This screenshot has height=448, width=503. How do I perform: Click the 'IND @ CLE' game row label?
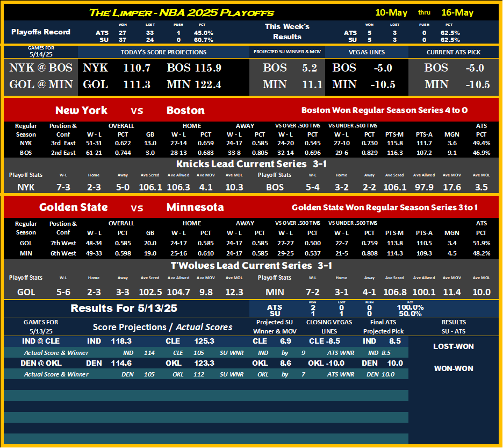(x=41, y=341)
